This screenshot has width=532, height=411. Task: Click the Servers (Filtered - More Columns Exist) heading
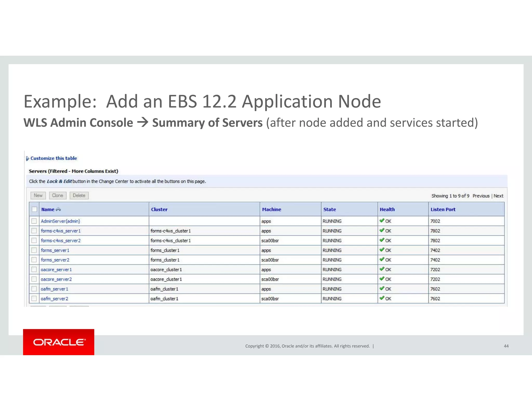coord(74,171)
